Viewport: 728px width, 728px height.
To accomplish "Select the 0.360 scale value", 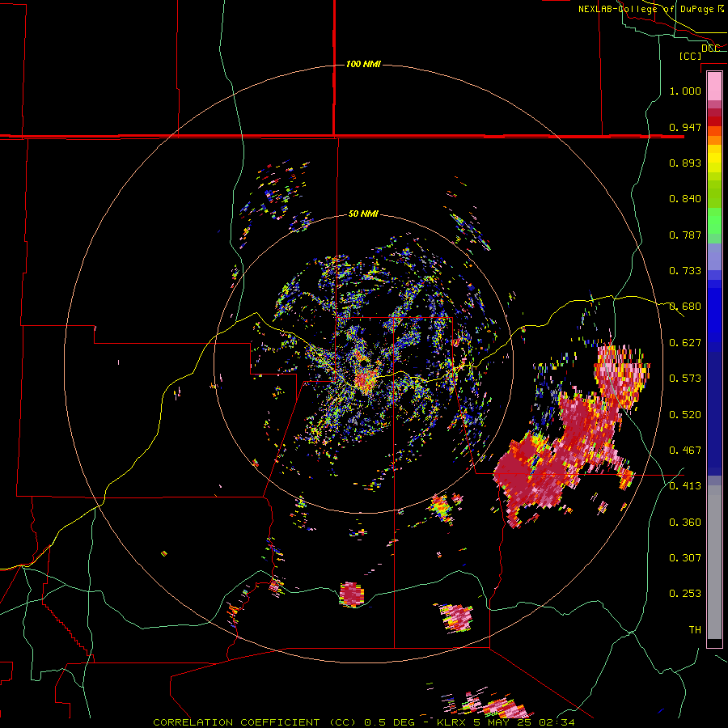I will coord(685,523).
